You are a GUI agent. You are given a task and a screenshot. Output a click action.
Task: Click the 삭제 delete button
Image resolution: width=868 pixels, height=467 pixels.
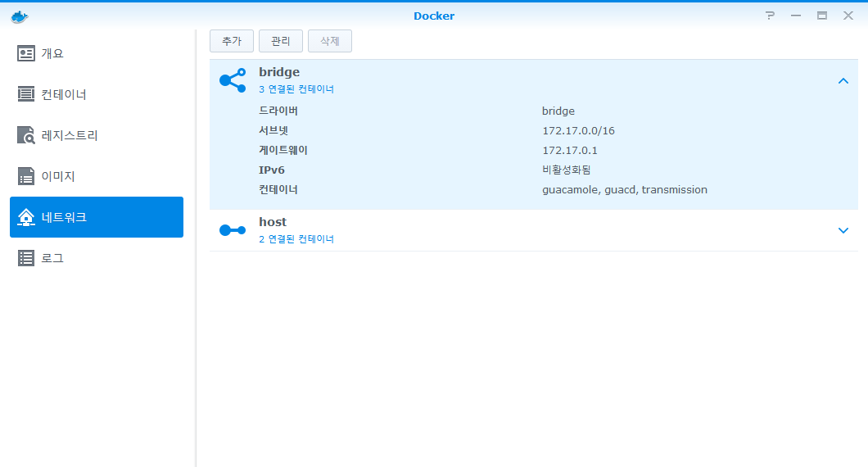pyautogui.click(x=330, y=41)
